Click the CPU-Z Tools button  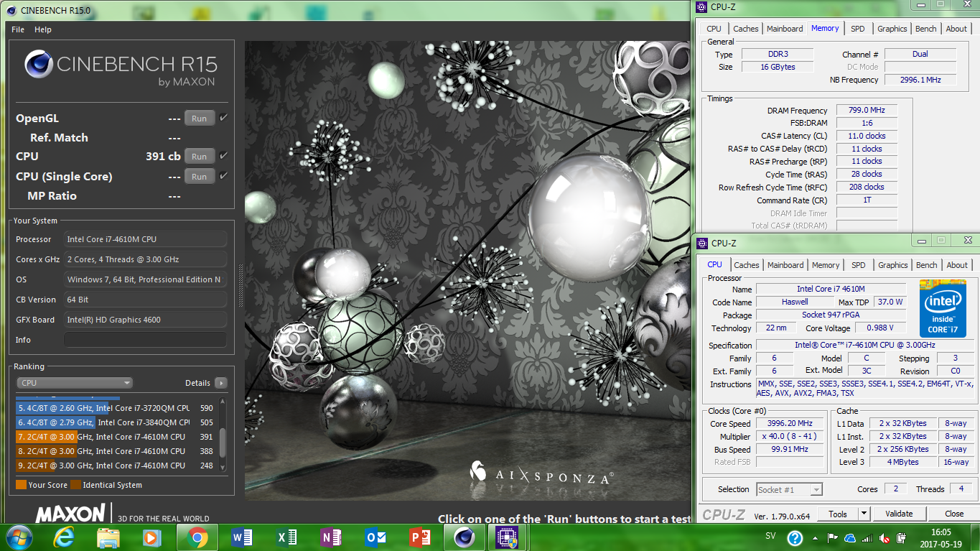(x=838, y=514)
